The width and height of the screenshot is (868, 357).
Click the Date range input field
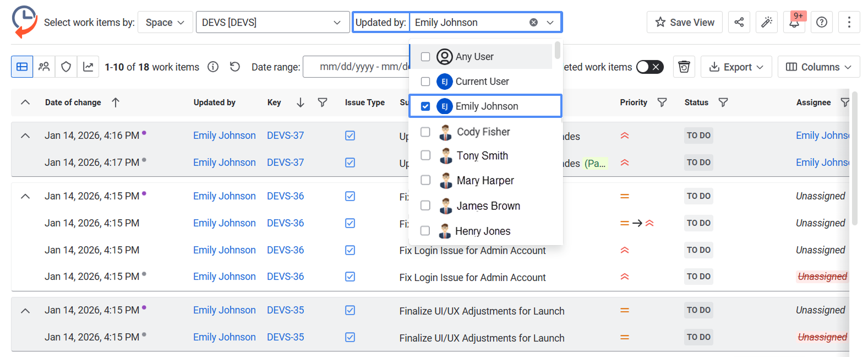pos(357,67)
